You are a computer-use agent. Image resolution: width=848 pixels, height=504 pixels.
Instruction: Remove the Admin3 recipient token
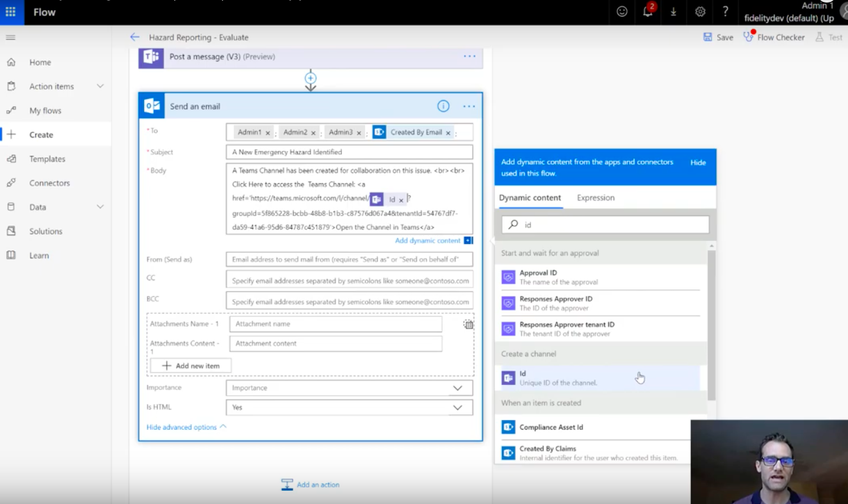pyautogui.click(x=359, y=133)
